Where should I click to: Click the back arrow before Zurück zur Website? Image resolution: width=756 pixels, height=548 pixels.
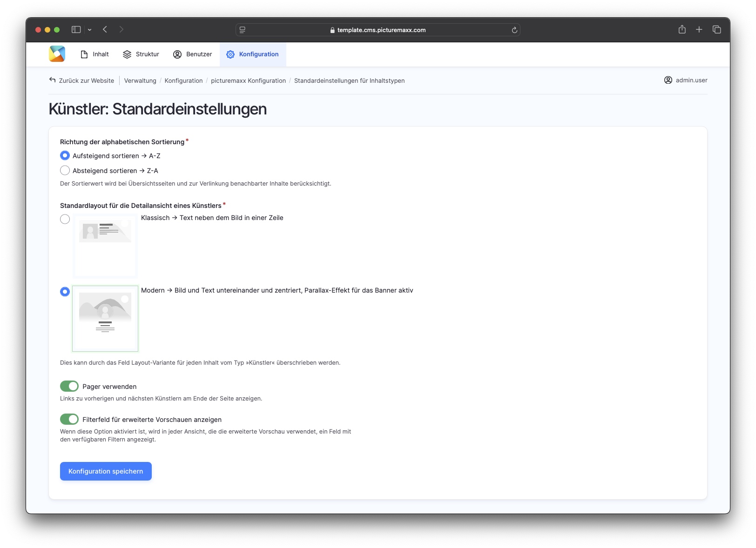point(53,80)
